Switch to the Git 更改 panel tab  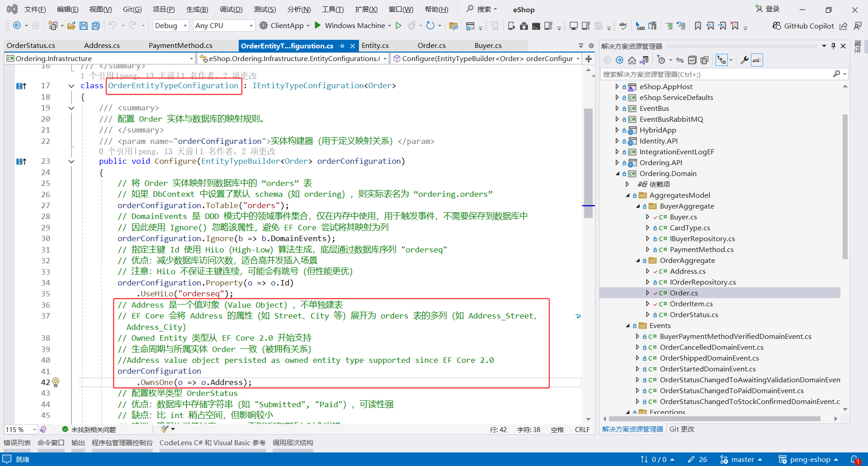[682, 429]
